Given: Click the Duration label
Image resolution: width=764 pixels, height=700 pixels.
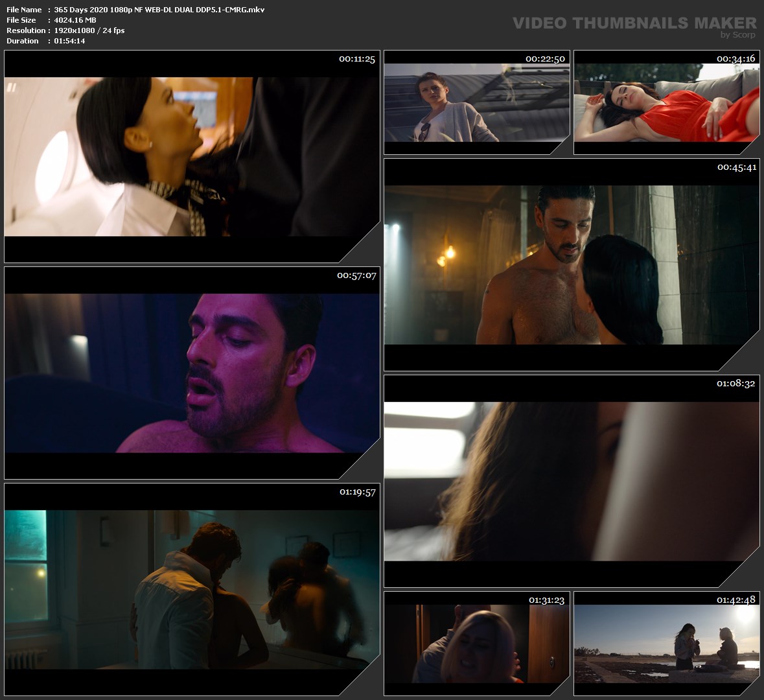Looking at the screenshot, I should pyautogui.click(x=23, y=41).
